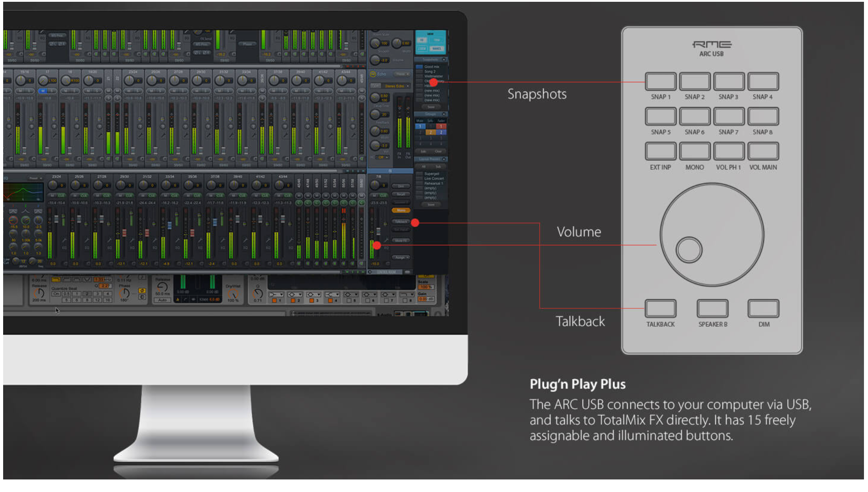Screen dimensions: 868x492
Task: Collapse the Layout Presets panel arrow
Action: (x=444, y=159)
